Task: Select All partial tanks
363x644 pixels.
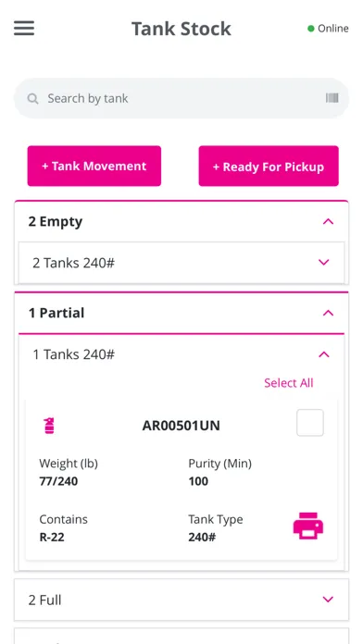Action: point(289,383)
